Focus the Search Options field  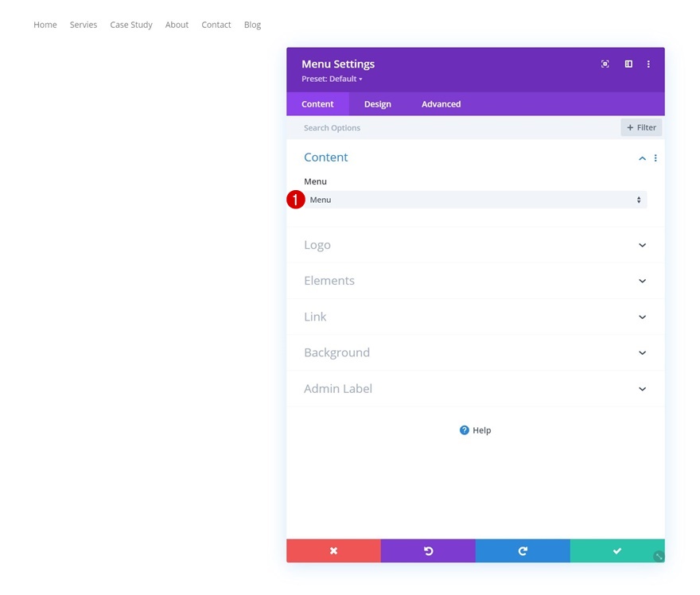453,127
